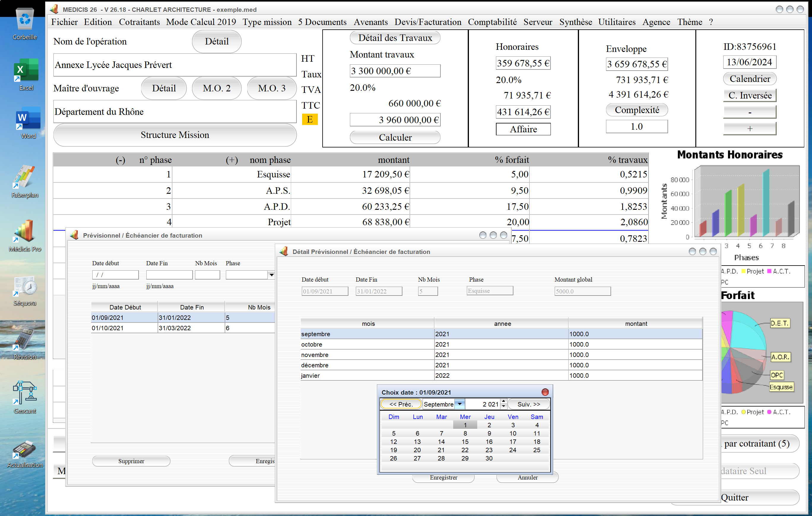Select the janvier 2022 row
This screenshot has width=812, height=516.
coord(502,375)
